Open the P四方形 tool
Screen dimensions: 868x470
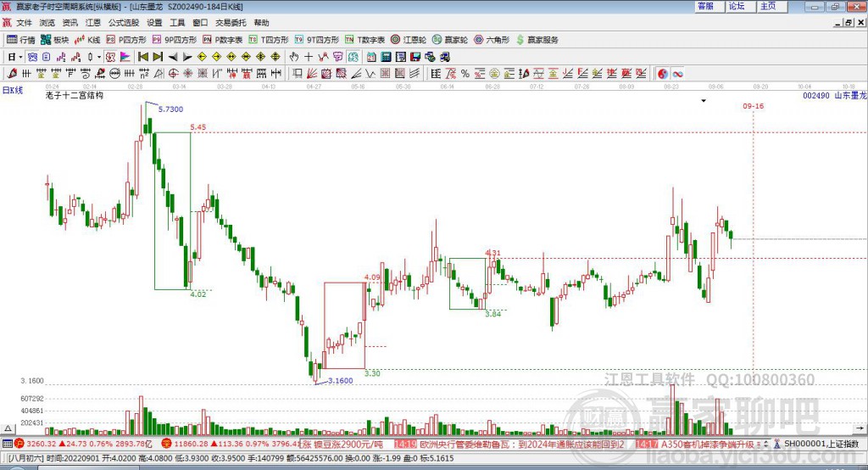point(126,40)
